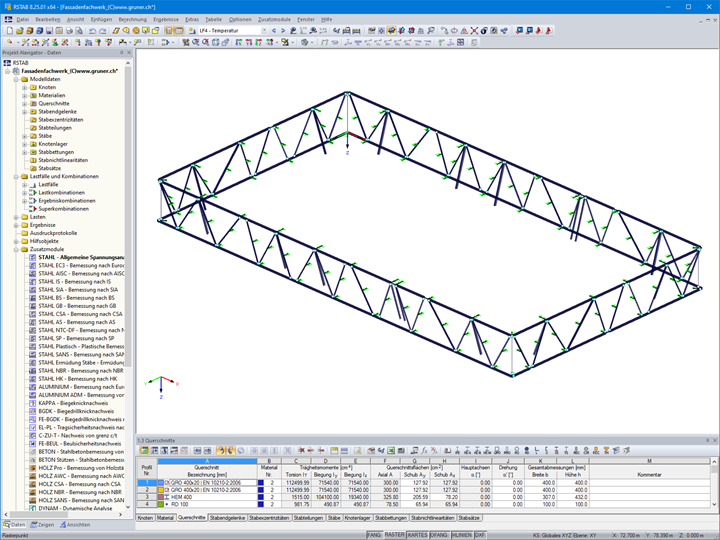
Task: Click the yellow color swatch of profile 2
Action: [161, 490]
